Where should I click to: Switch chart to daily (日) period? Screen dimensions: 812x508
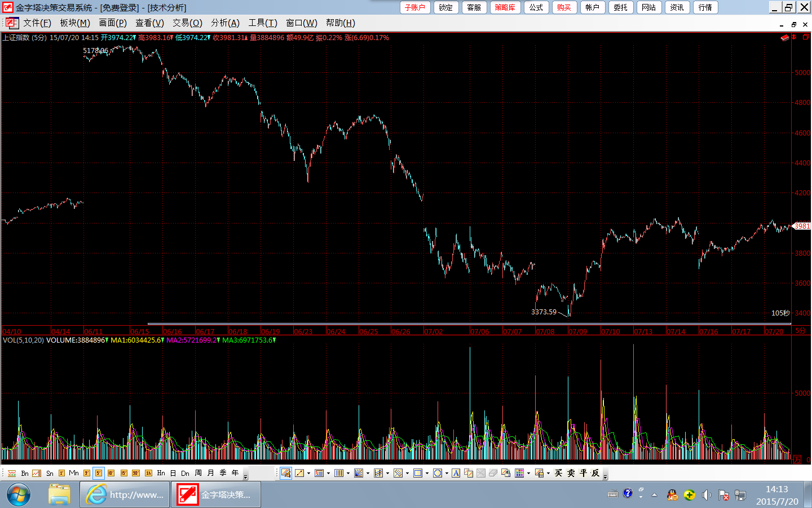point(173,473)
